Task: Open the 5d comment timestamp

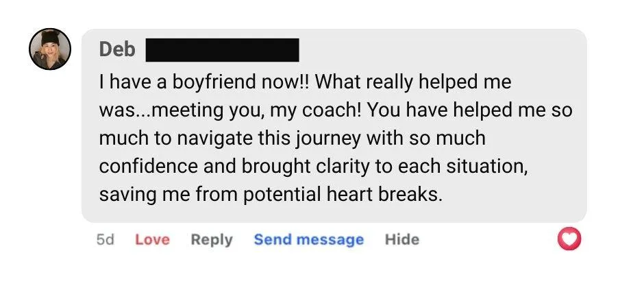Action: coord(105,239)
